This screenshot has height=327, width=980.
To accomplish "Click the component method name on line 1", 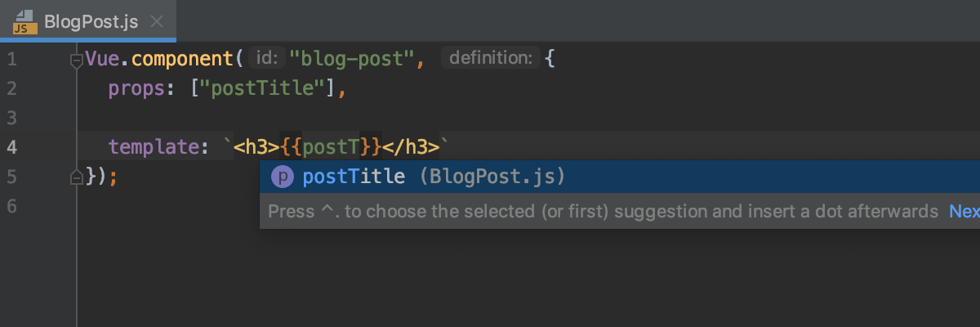I will [183, 59].
